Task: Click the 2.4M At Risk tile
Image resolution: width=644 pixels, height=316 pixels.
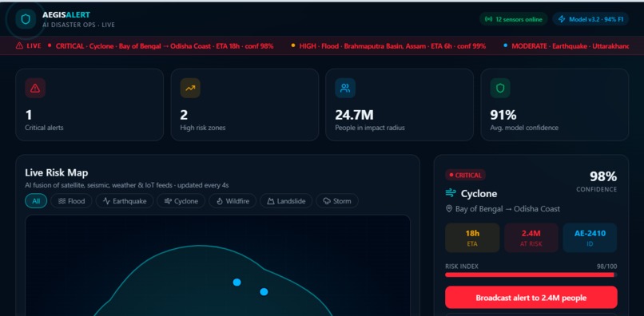Action: [x=531, y=238]
